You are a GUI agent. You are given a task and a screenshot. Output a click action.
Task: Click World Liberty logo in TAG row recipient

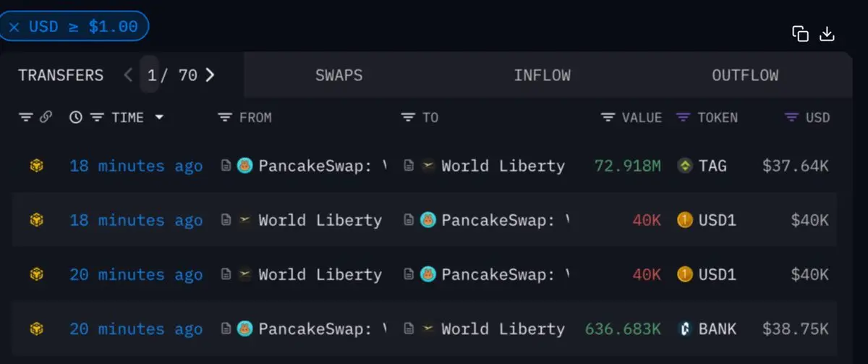click(x=428, y=166)
